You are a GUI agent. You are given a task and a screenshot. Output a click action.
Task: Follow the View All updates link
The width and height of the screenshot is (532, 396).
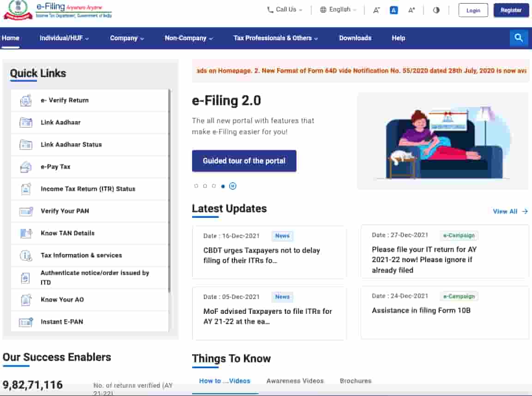(x=510, y=211)
